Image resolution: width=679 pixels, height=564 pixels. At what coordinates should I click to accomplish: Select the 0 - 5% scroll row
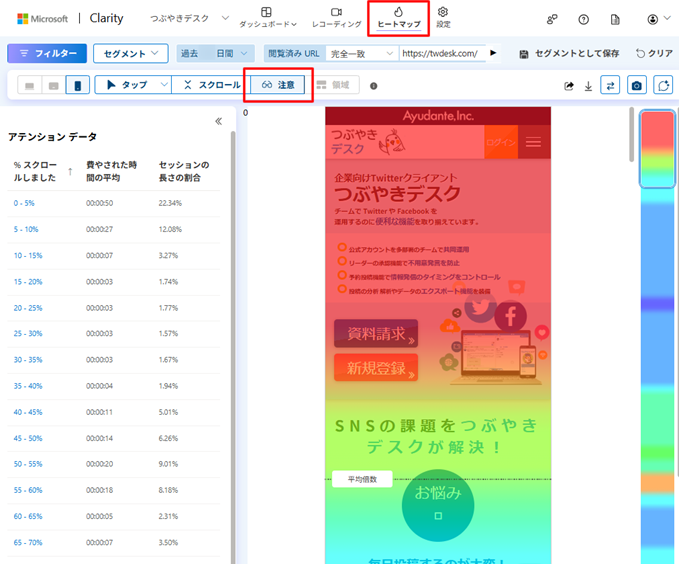[x=113, y=203]
